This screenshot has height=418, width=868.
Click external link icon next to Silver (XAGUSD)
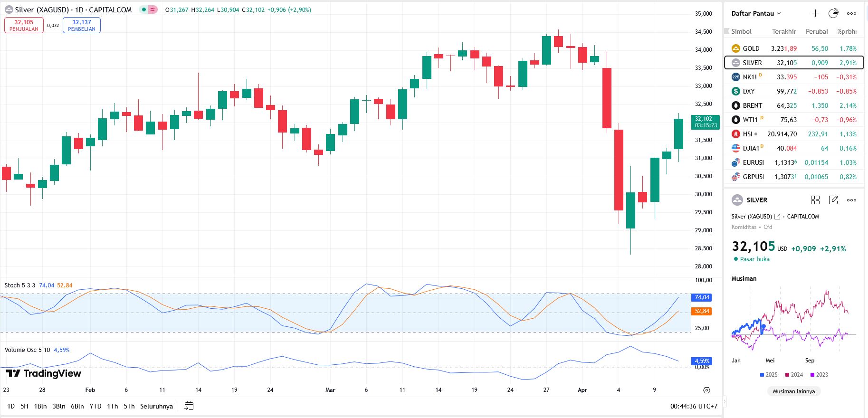coord(777,217)
